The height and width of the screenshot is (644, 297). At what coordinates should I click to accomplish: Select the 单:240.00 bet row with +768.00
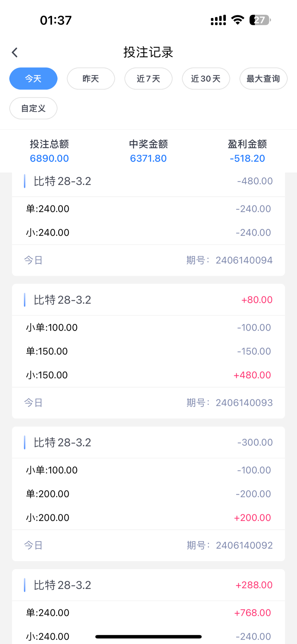coord(148,613)
